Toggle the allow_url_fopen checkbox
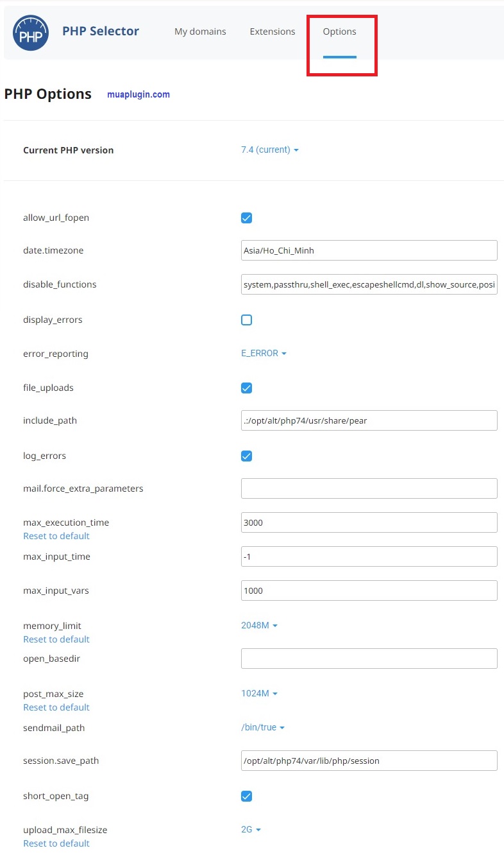This screenshot has height=853, width=504. click(x=246, y=218)
